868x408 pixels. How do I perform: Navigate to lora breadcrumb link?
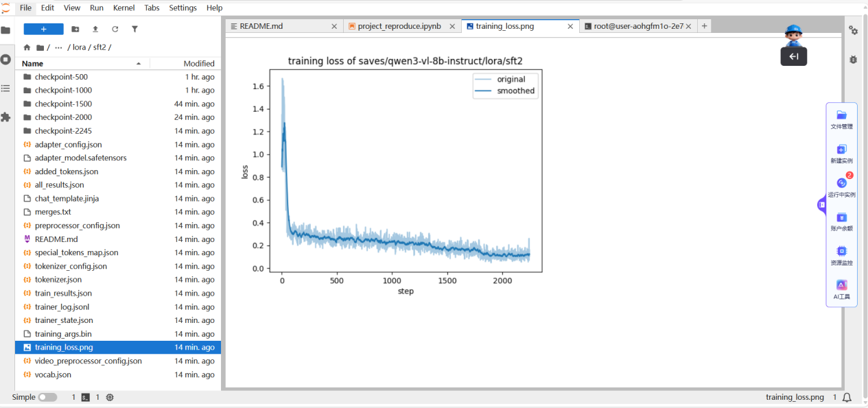tap(79, 47)
